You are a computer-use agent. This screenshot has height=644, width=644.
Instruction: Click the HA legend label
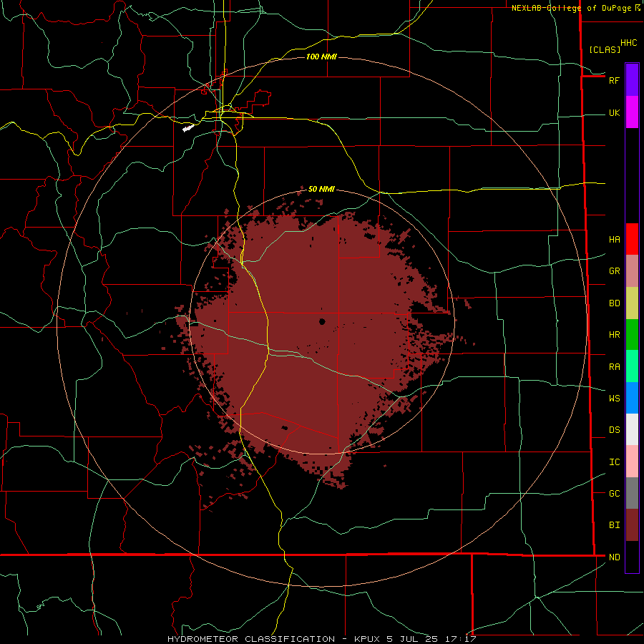click(614, 240)
